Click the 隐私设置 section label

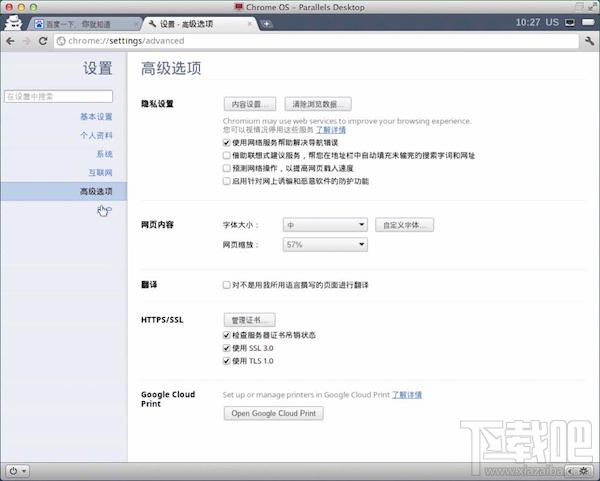157,104
